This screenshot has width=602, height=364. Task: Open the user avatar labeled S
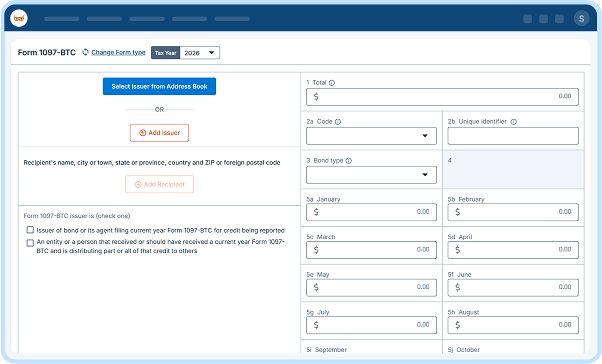point(582,18)
